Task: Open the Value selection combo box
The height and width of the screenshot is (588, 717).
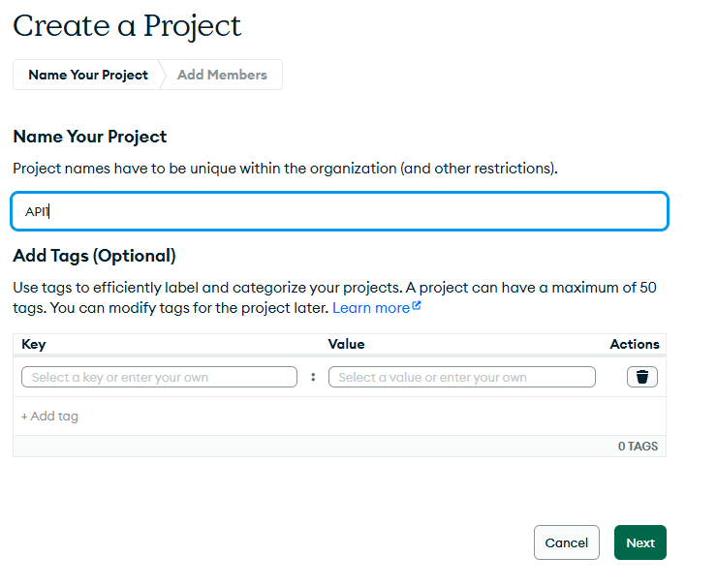Action: click(462, 377)
